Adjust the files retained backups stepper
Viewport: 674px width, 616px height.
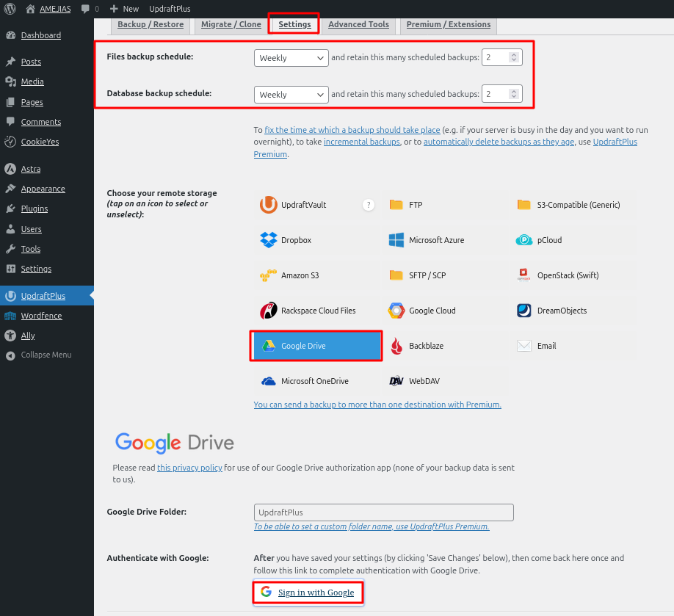pyautogui.click(x=514, y=57)
